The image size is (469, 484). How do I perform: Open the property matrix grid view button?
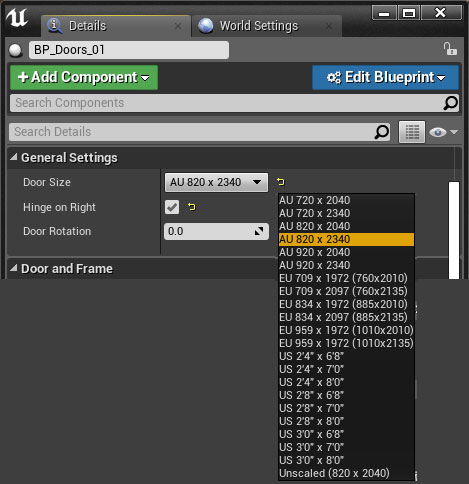coord(412,132)
